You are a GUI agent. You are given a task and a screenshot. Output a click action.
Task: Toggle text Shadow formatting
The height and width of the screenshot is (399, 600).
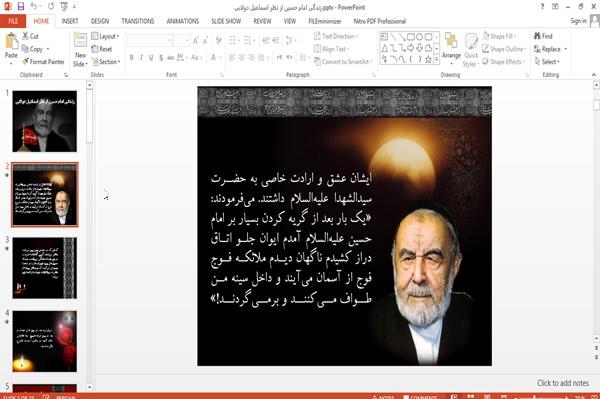click(x=161, y=58)
